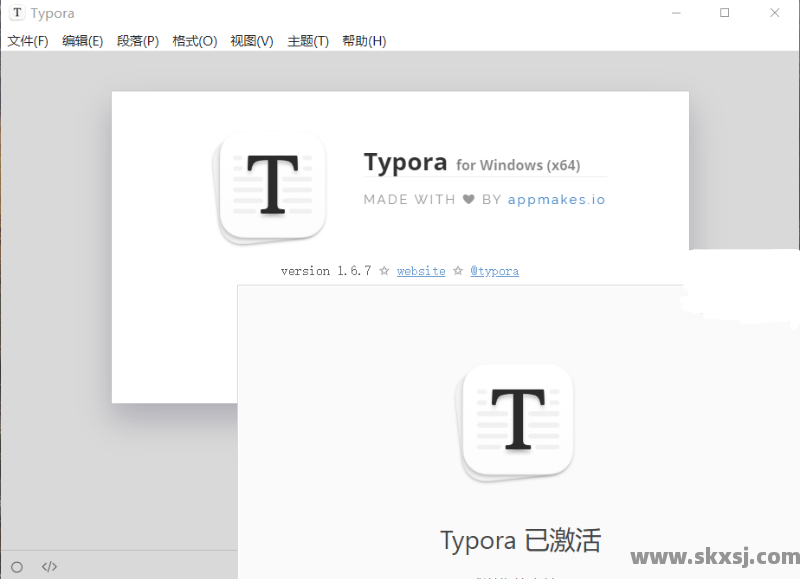Image resolution: width=809 pixels, height=579 pixels.
Task: Click the star icon before the website link
Action: [x=384, y=270]
